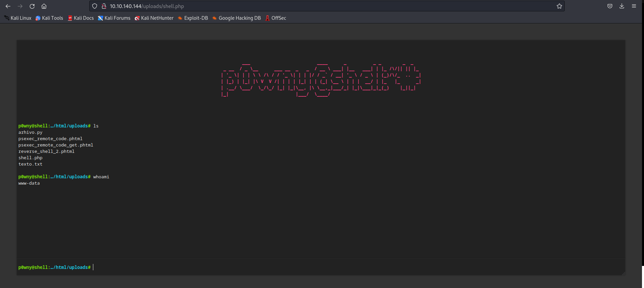Open the tracking protection shield icon
The width and height of the screenshot is (644, 288).
coord(95,6)
